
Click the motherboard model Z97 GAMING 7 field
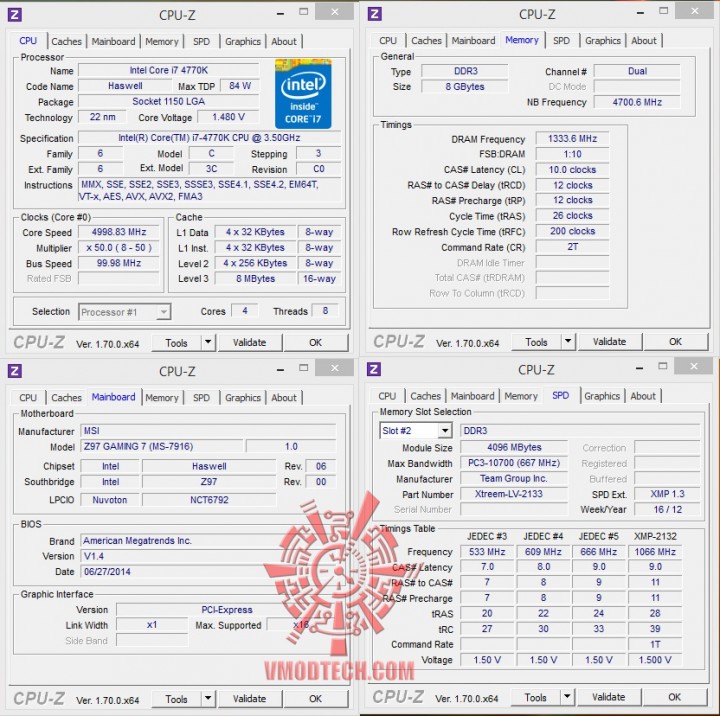coord(162,446)
